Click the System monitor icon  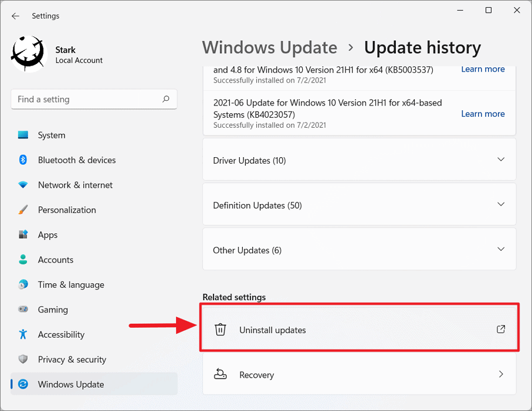(x=23, y=135)
